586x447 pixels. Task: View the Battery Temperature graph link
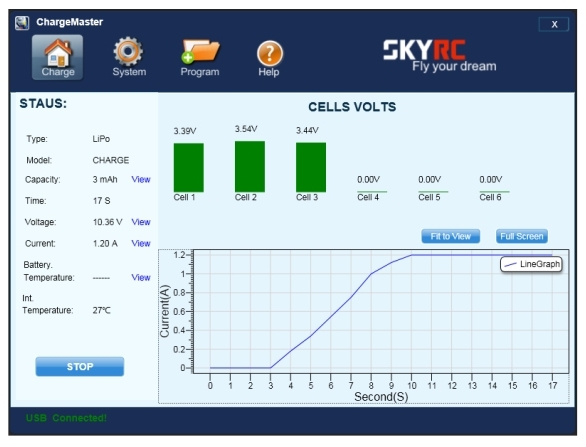pyautogui.click(x=141, y=277)
